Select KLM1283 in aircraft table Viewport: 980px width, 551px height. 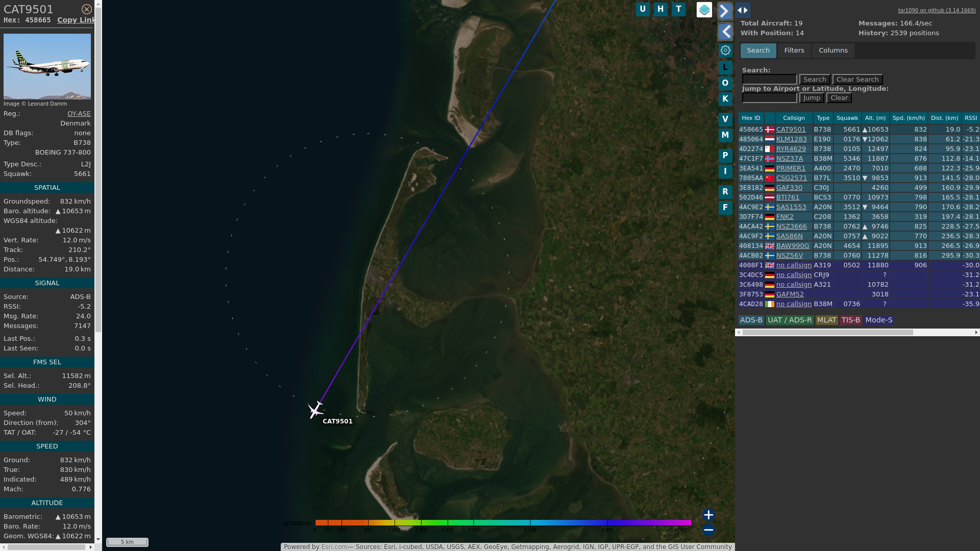click(791, 139)
